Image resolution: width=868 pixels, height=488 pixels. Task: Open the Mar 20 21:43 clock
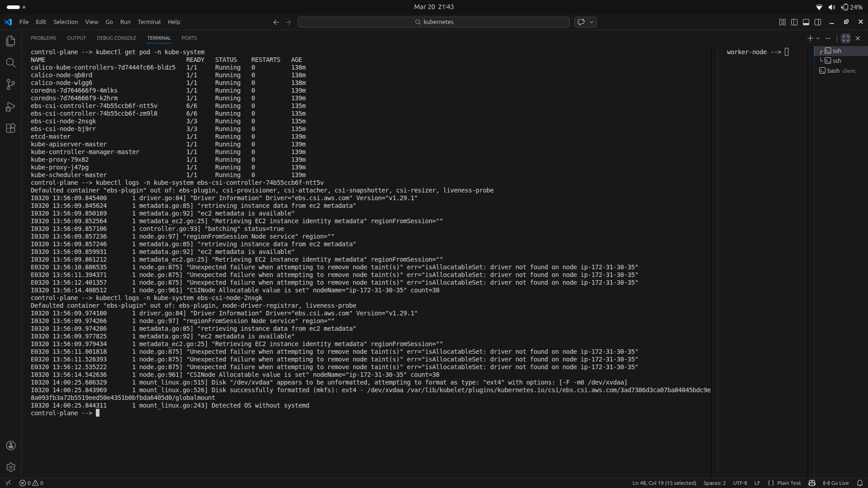tap(434, 7)
